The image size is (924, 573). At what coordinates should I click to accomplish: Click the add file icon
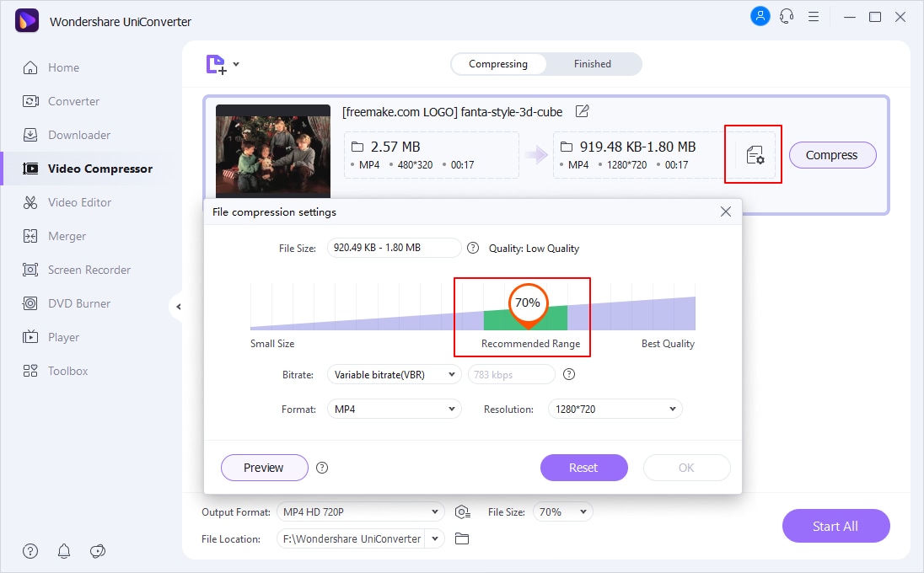(x=217, y=64)
